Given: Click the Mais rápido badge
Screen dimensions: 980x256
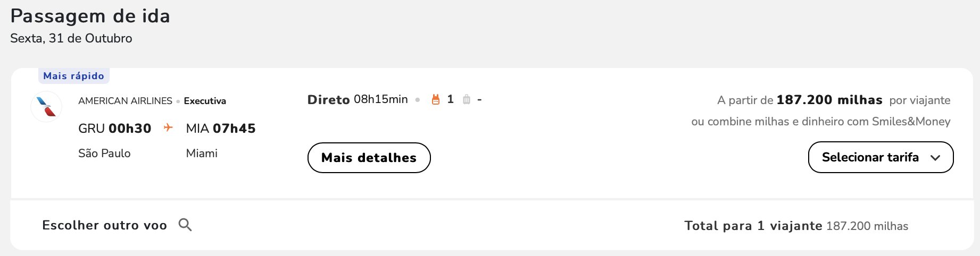Looking at the screenshot, I should pyautogui.click(x=74, y=76).
